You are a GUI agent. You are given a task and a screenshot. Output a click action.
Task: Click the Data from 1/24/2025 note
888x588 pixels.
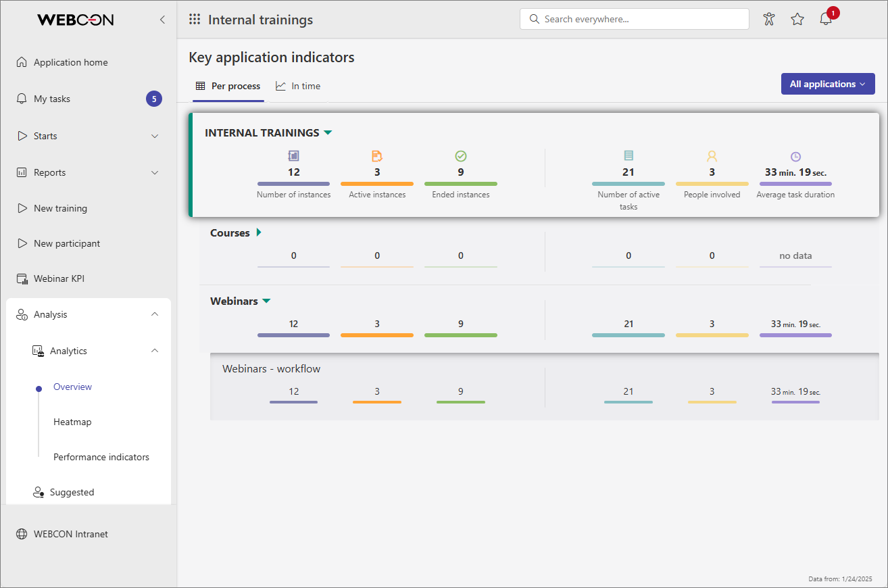841,579
